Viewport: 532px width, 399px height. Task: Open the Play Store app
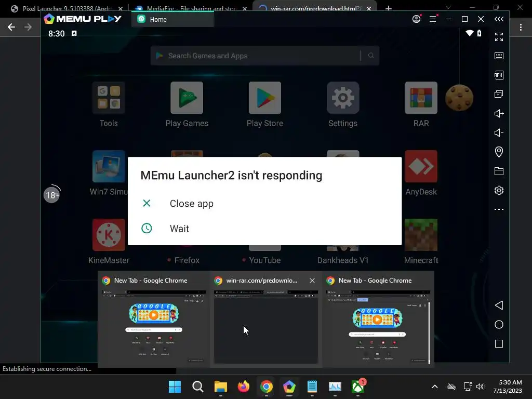264,98
